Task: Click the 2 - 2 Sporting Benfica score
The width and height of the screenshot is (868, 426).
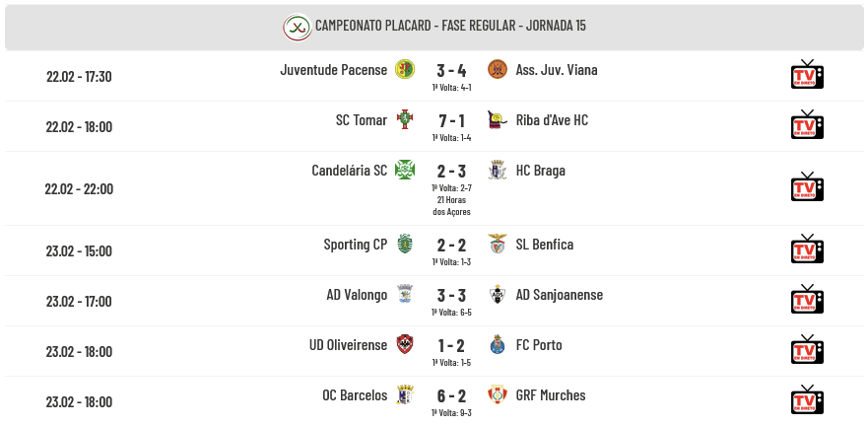Action: pyautogui.click(x=451, y=245)
